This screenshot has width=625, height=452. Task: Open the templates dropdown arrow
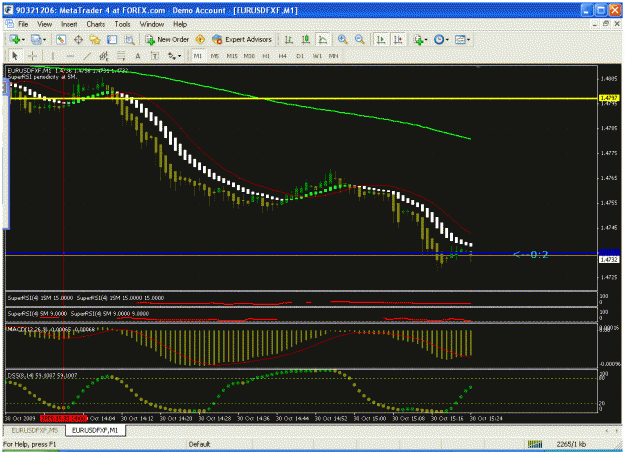pos(468,39)
